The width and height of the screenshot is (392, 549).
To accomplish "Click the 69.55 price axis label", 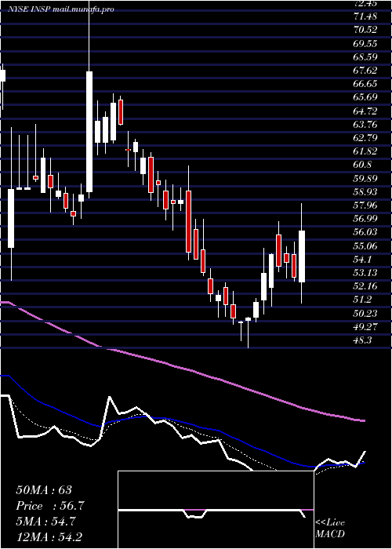I will pos(365,43).
